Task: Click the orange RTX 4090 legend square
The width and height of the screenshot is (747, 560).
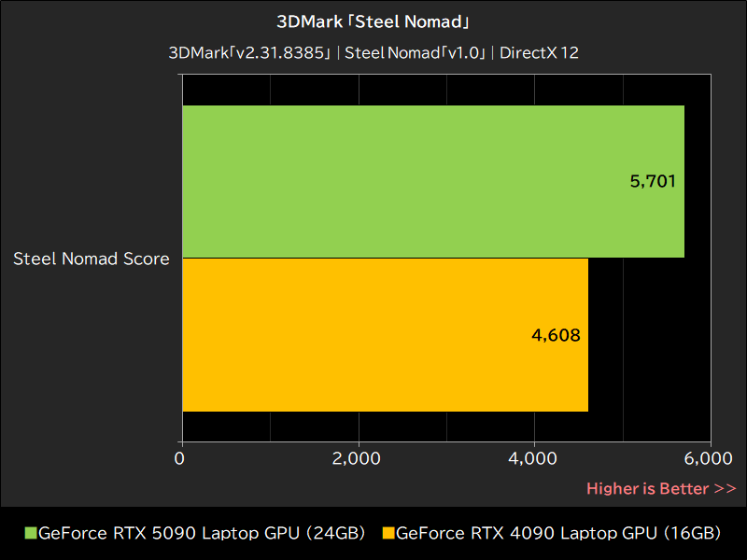Action: click(x=389, y=533)
